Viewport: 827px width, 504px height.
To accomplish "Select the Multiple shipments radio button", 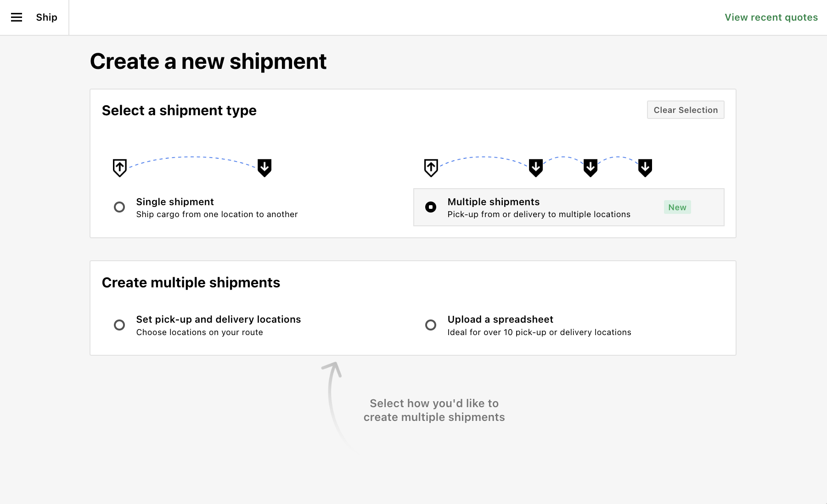I will tap(431, 207).
